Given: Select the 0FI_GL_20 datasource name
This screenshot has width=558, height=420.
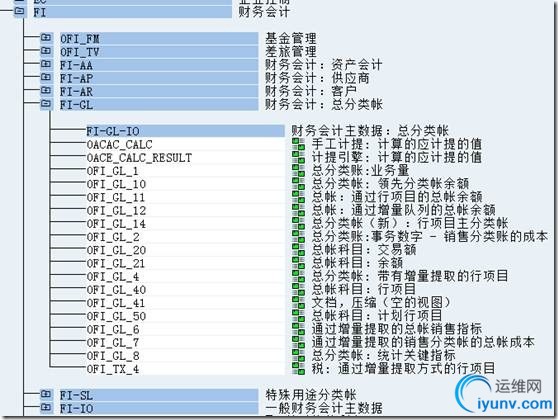Looking at the screenshot, I should (116, 250).
